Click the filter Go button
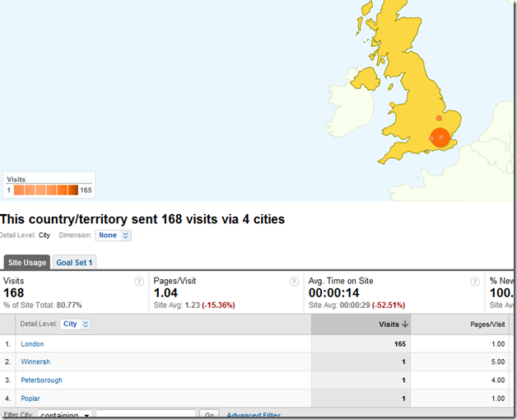Image resolution: width=517 pixels, height=420 pixels. point(209,415)
